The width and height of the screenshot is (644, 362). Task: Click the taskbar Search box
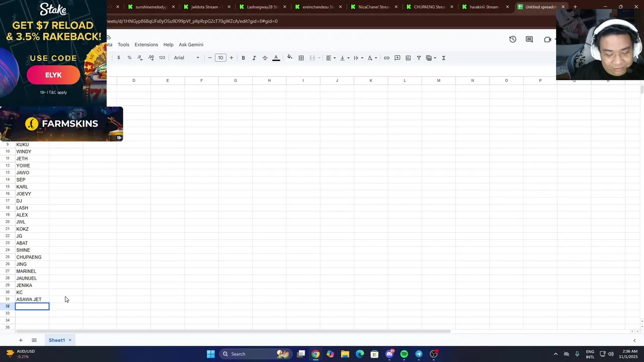[x=256, y=354]
